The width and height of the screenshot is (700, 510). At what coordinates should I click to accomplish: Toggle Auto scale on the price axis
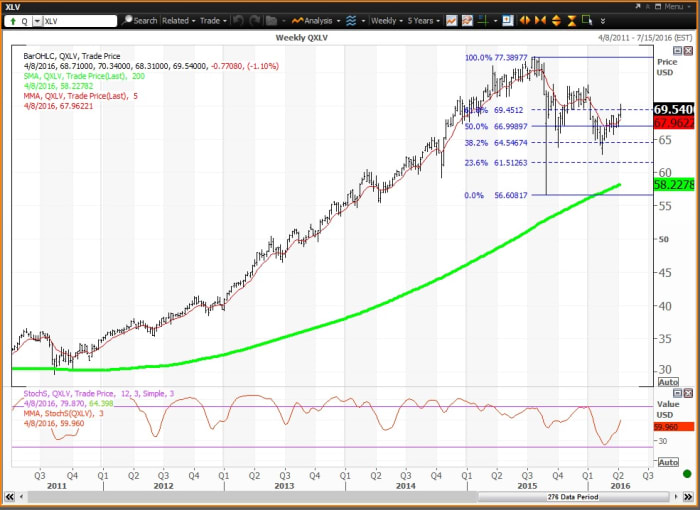[x=669, y=382]
